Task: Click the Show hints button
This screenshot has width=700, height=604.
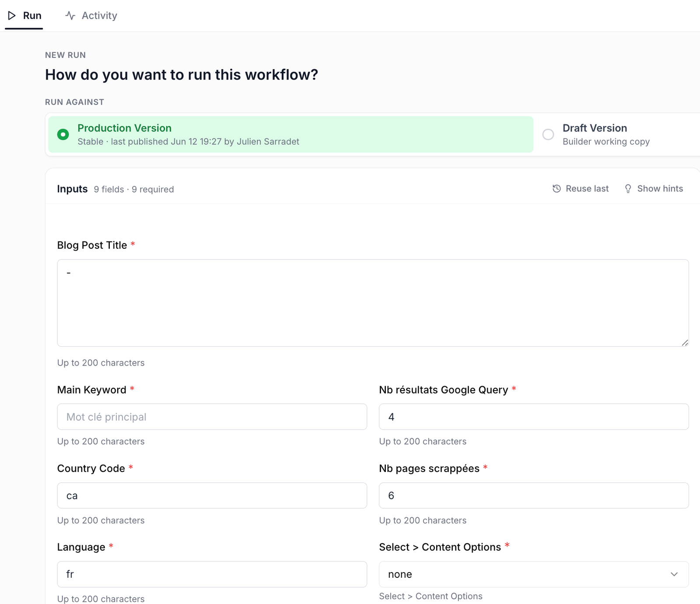Action: tap(654, 189)
